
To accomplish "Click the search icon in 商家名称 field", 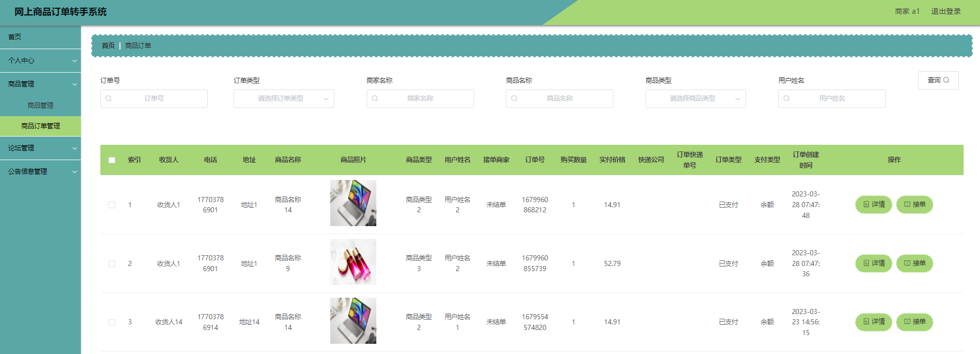I will 375,98.
